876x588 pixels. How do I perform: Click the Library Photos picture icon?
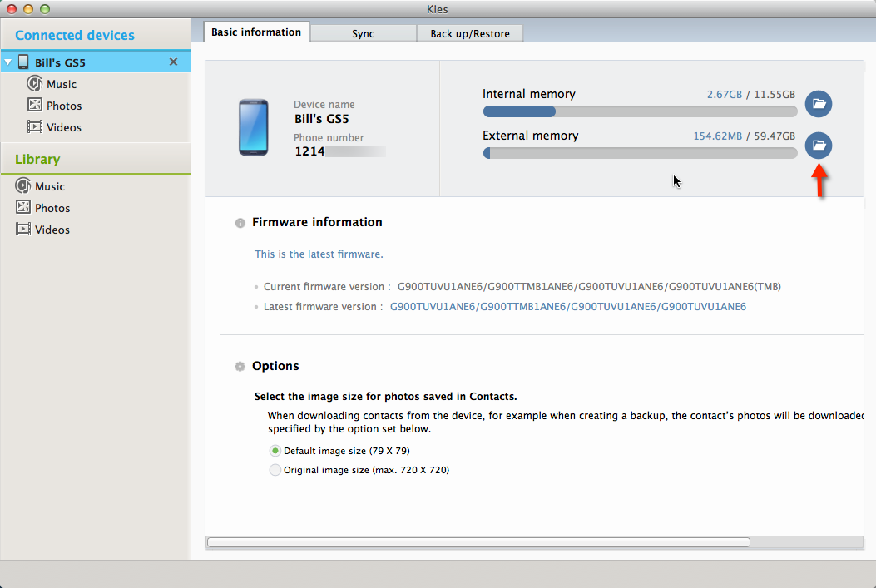coord(23,207)
